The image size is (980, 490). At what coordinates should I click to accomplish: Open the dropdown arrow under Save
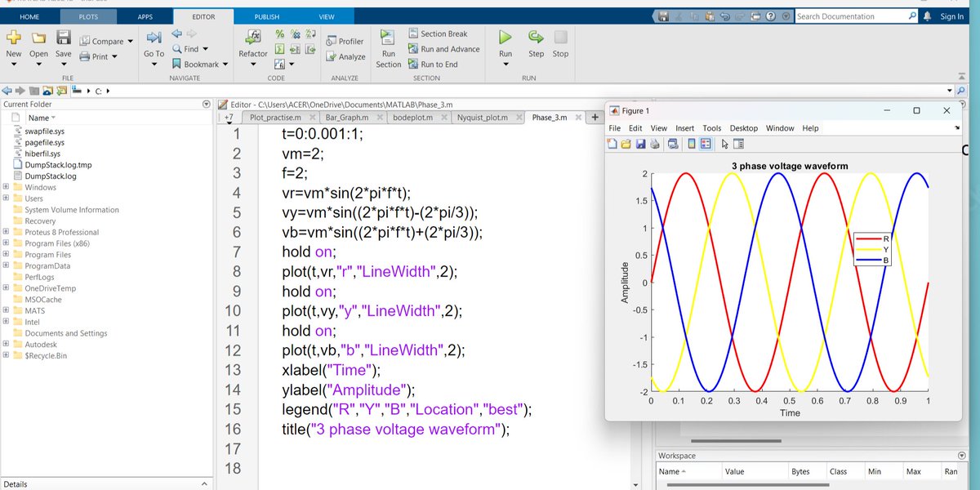pyautogui.click(x=64, y=65)
